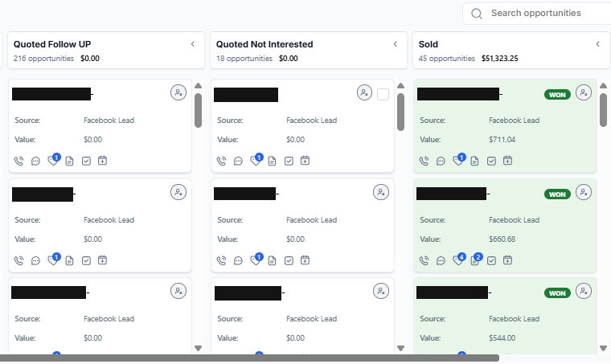Click the WON badge on the $544.00 card
The image size is (611, 364).
pos(557,293)
